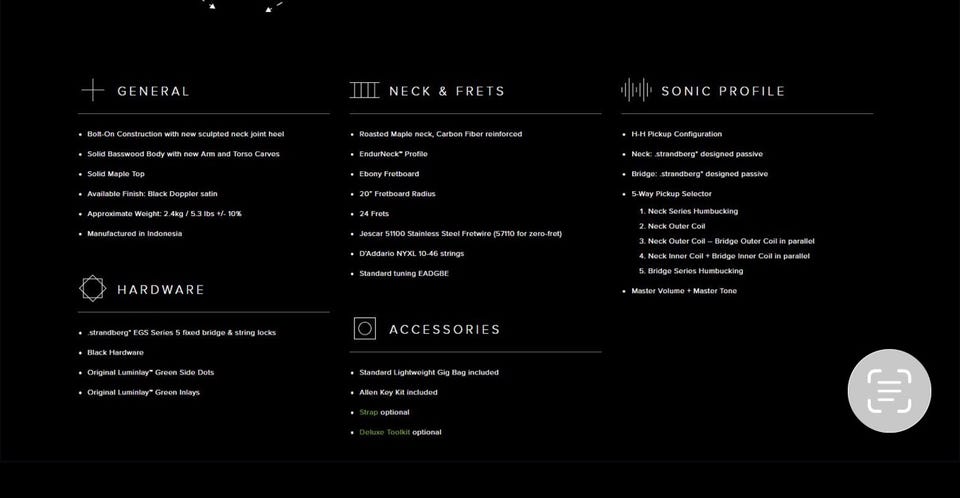Select the General section heading

pyautogui.click(x=153, y=91)
